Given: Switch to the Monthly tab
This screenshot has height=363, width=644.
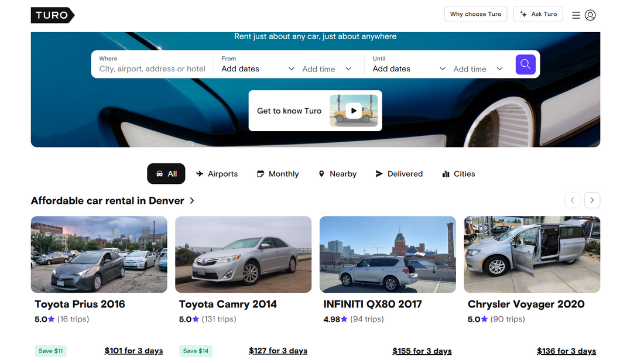Looking at the screenshot, I should pos(278,173).
